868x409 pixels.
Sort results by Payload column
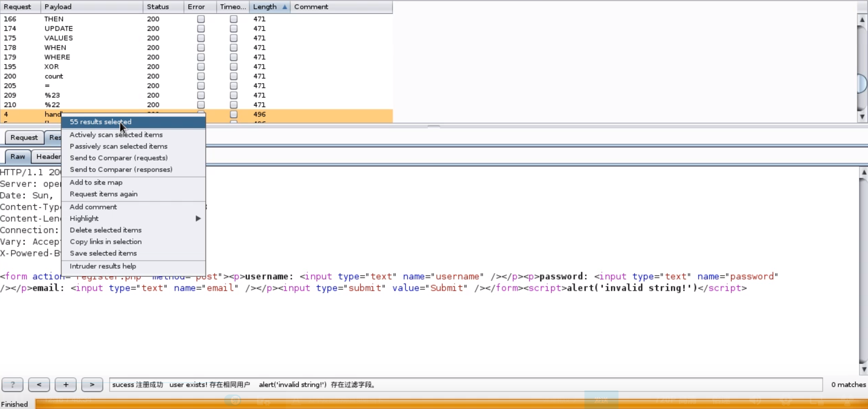92,7
